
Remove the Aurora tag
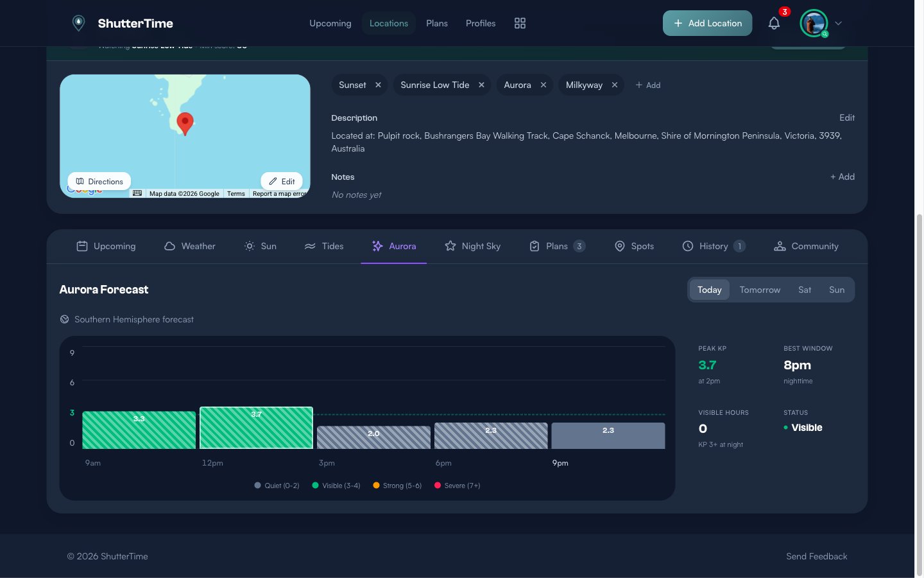[543, 85]
